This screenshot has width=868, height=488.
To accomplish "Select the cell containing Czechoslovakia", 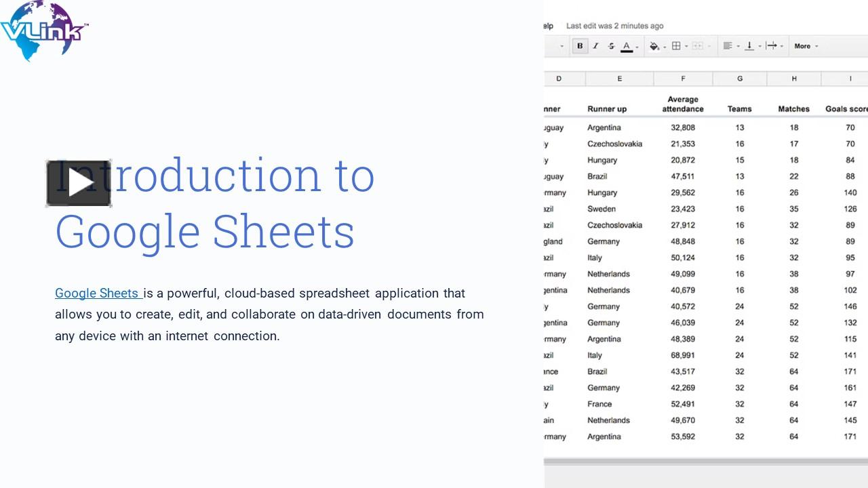I will coord(615,144).
